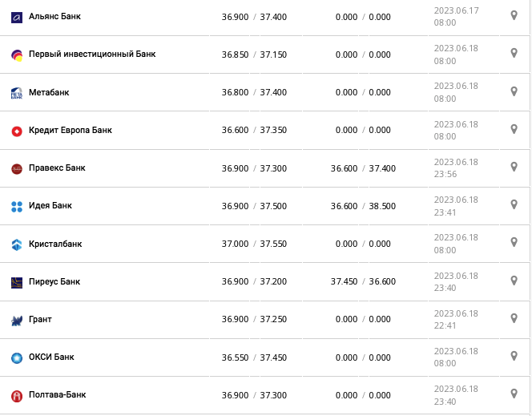Open the Кристалбанк name link
This screenshot has height=416, width=532.
[55, 244]
